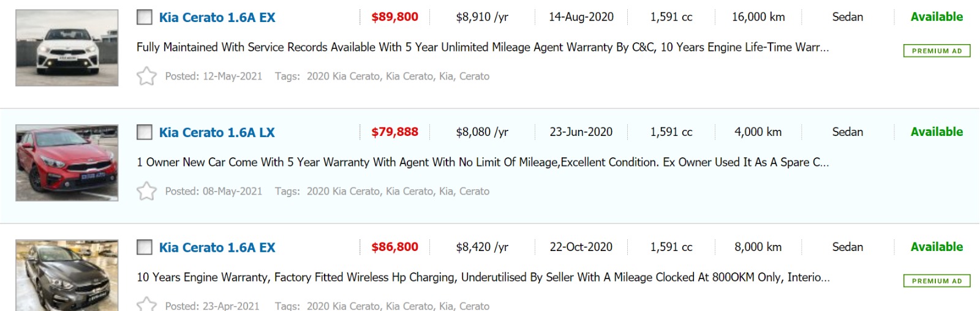Check the box for $86,800 Cerato EX
980x311 pixels.
(x=145, y=247)
